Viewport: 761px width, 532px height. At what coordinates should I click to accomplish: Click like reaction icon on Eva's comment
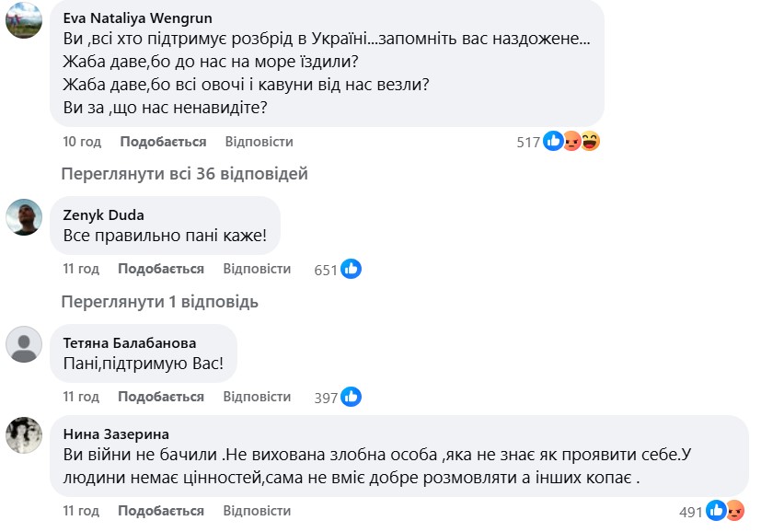(553, 142)
